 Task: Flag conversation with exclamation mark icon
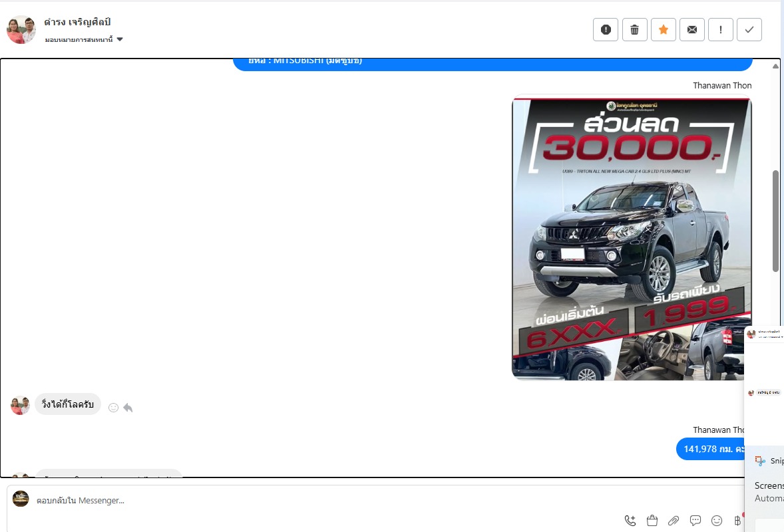pyautogui.click(x=721, y=29)
